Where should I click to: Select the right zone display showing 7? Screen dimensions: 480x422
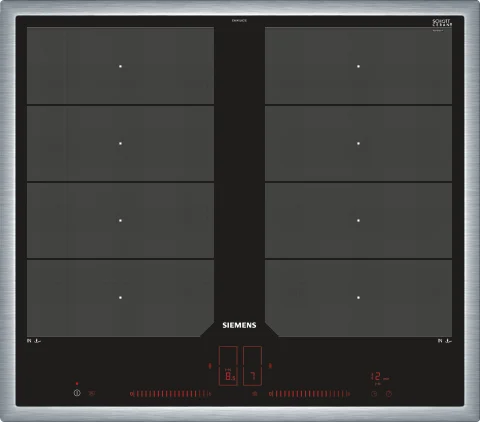pyautogui.click(x=252, y=366)
